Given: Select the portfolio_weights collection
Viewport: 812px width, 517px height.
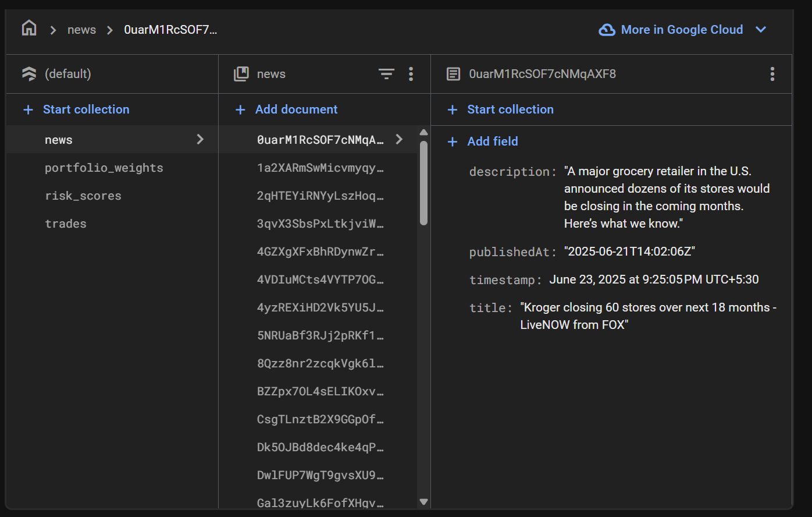Looking at the screenshot, I should point(104,168).
